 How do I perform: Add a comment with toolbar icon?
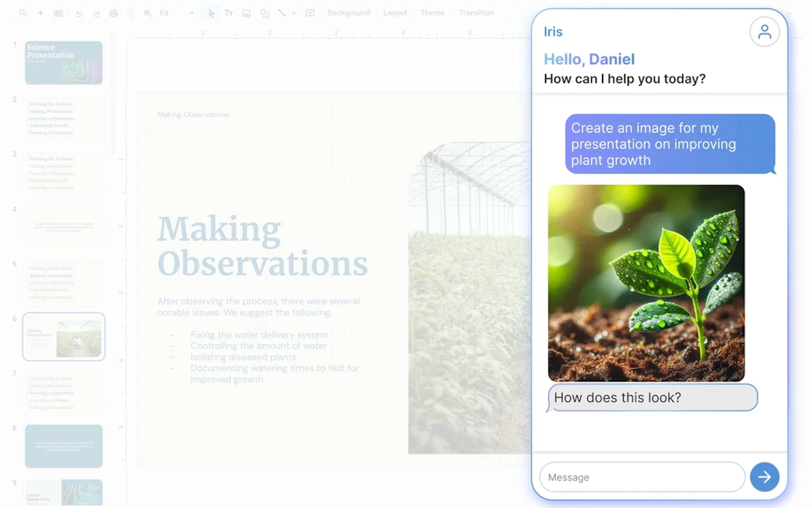[x=310, y=13]
